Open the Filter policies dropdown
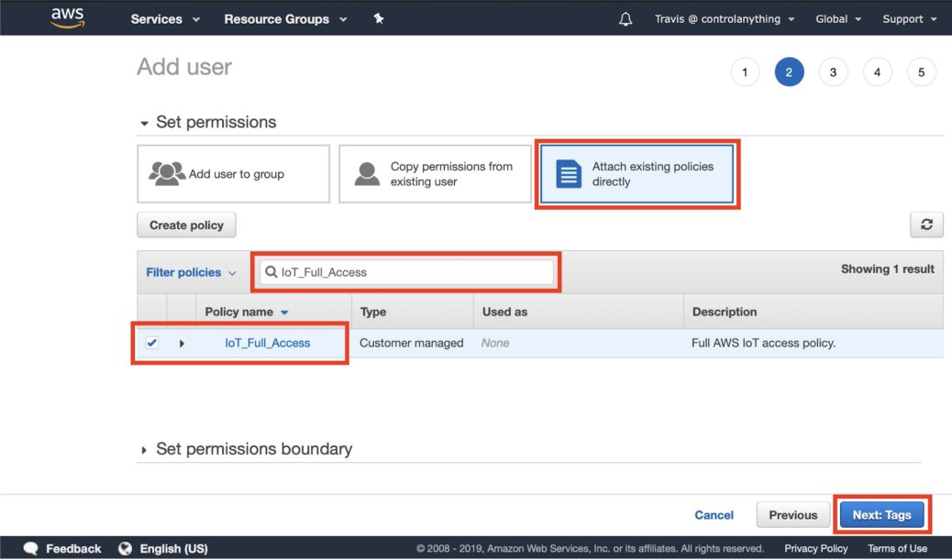Viewport: 952px width, 560px height. tap(186, 271)
